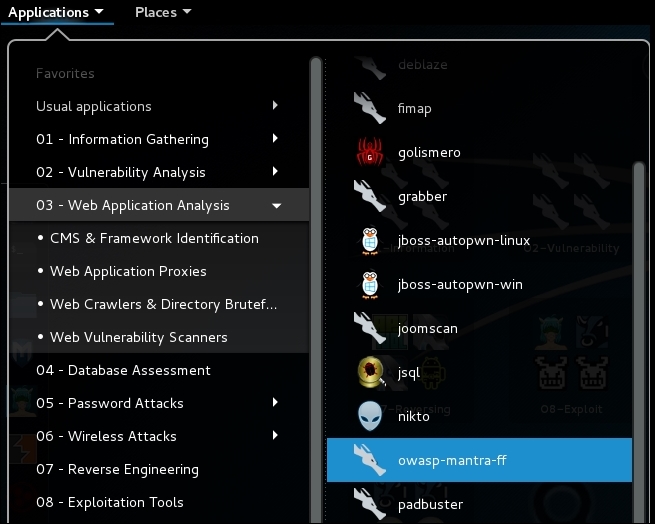This screenshot has width=655, height=524.
Task: Select 08 - Exploitation Tools category
Action: click(159, 502)
